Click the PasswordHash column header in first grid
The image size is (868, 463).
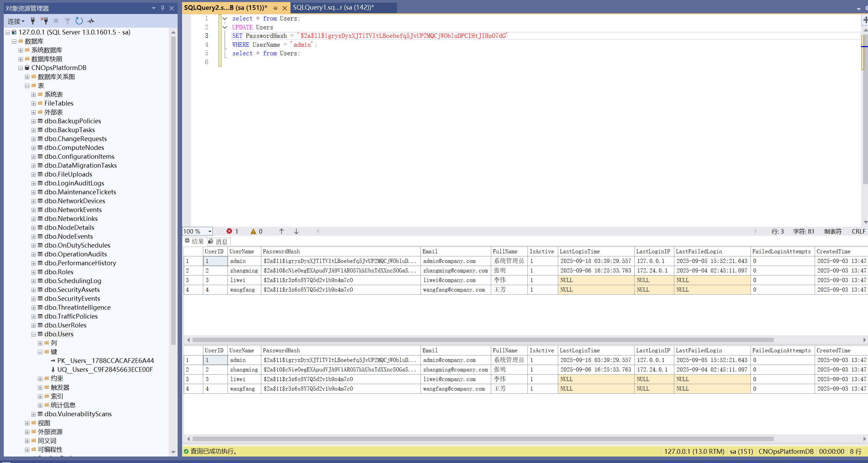coord(281,252)
